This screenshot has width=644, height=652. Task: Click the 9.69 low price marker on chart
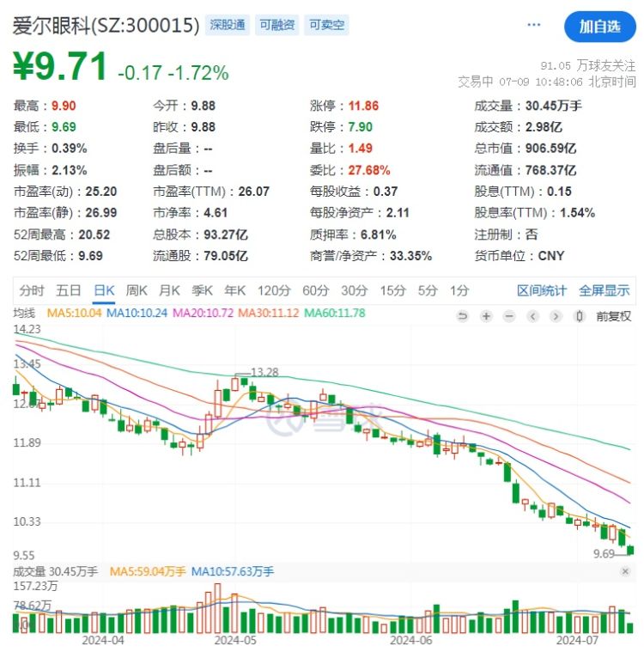[605, 554]
